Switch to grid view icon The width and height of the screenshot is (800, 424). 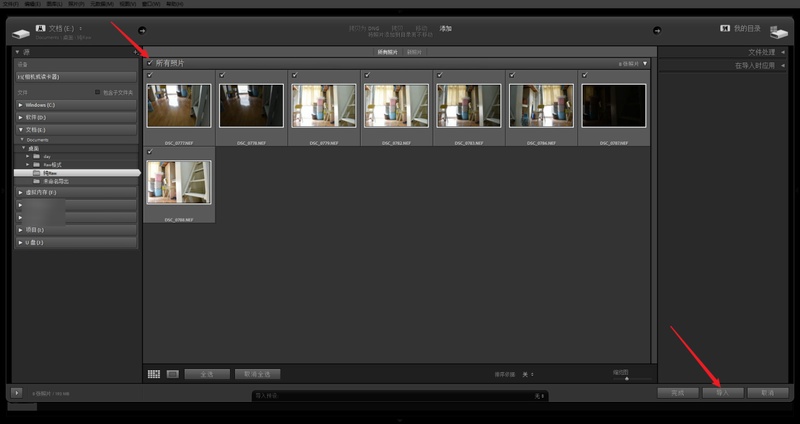click(x=154, y=374)
